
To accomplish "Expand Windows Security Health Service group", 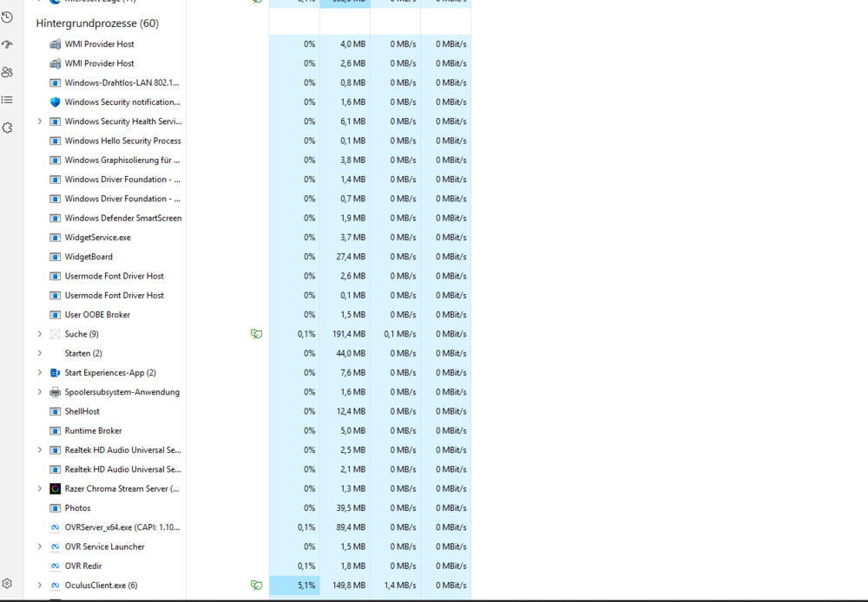I will point(39,121).
